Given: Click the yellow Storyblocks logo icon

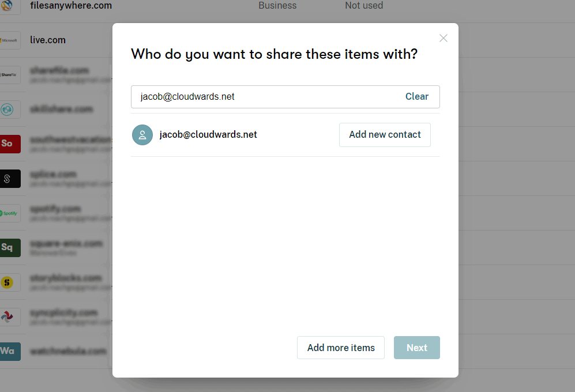Looking at the screenshot, I should [x=8, y=282].
